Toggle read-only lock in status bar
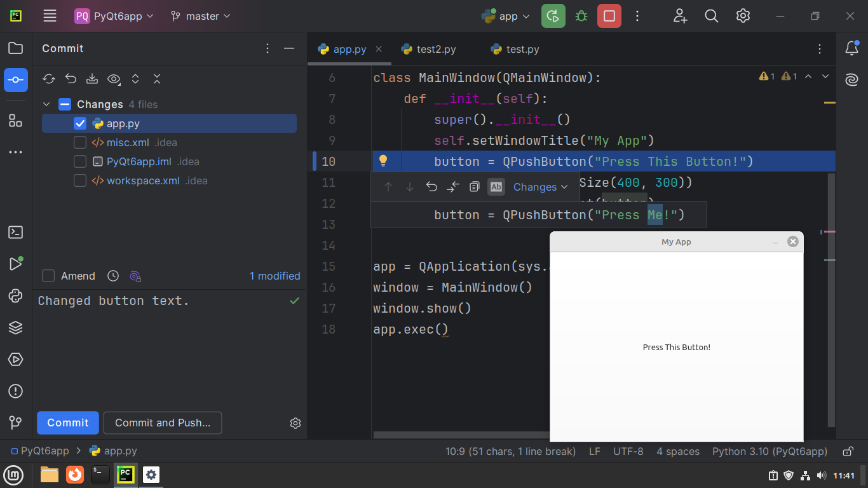 848,451
